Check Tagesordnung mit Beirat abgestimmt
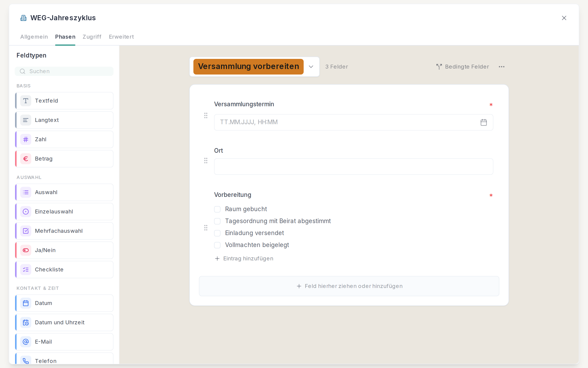The width and height of the screenshot is (588, 368). (x=217, y=221)
